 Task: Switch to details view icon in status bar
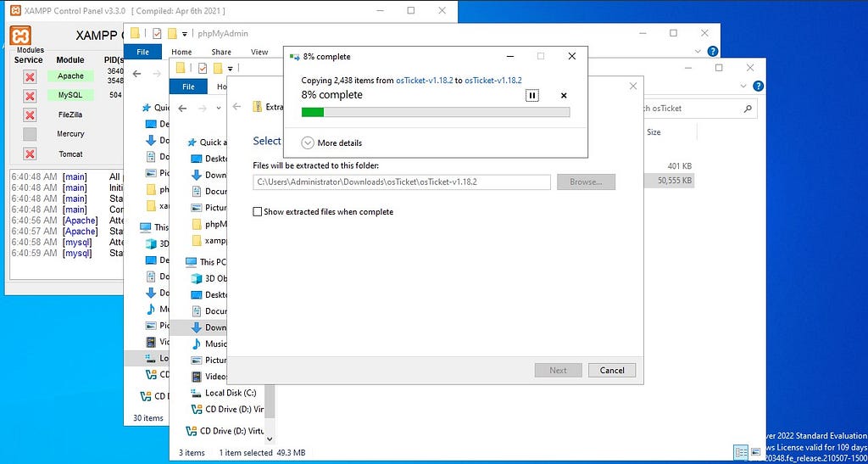coord(741,452)
